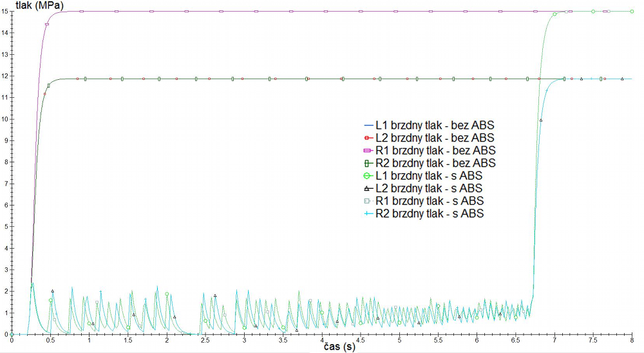This screenshot has height=353, width=644.
Task: Click the green circle marker in L1 s ABS legend
Action: 368,176
